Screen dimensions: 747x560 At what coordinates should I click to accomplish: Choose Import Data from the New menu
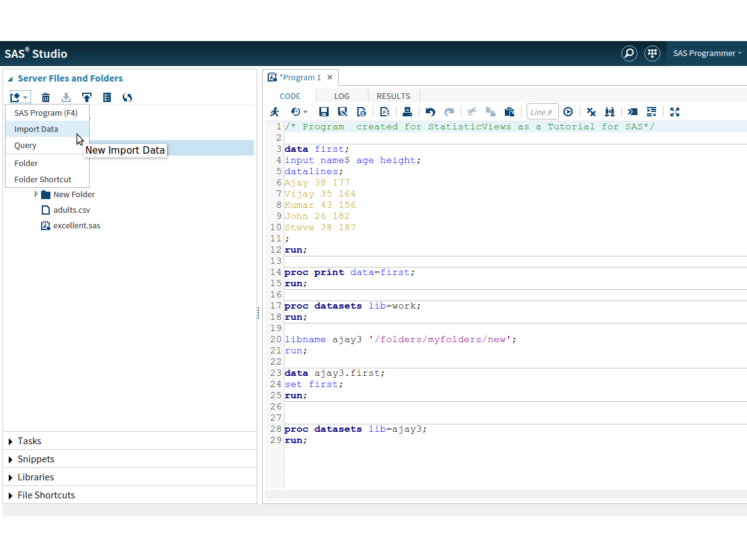[x=36, y=129]
